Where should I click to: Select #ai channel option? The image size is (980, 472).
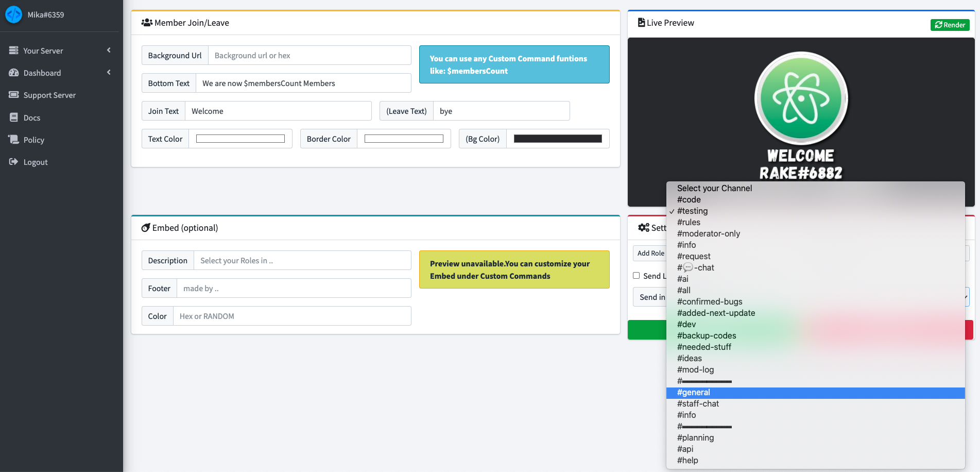[x=815, y=279]
